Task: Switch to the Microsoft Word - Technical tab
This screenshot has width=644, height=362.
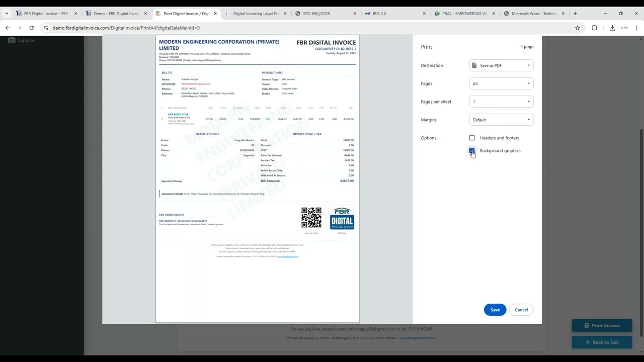Action: 533,14
